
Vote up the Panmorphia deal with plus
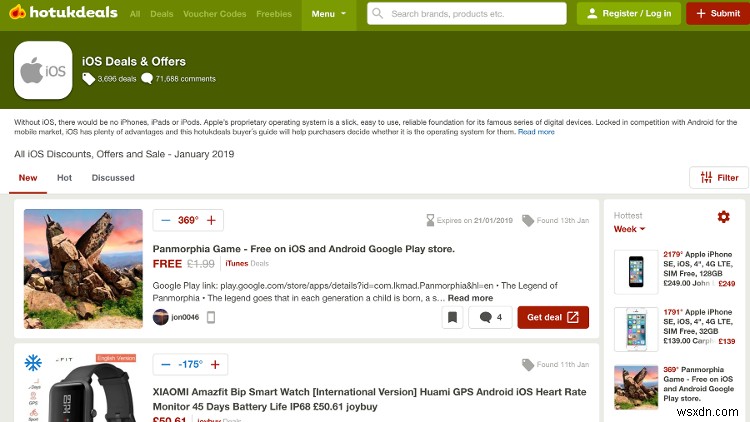(212, 220)
